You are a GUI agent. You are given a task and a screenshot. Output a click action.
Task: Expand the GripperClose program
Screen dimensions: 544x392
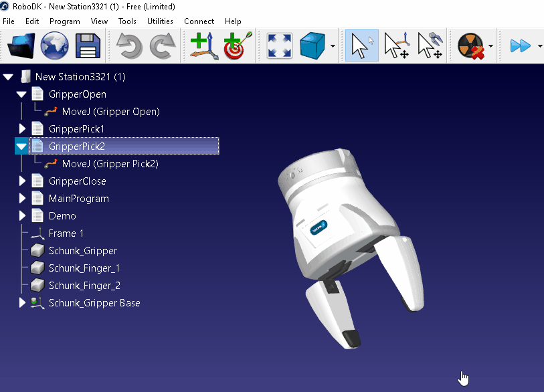(x=22, y=181)
